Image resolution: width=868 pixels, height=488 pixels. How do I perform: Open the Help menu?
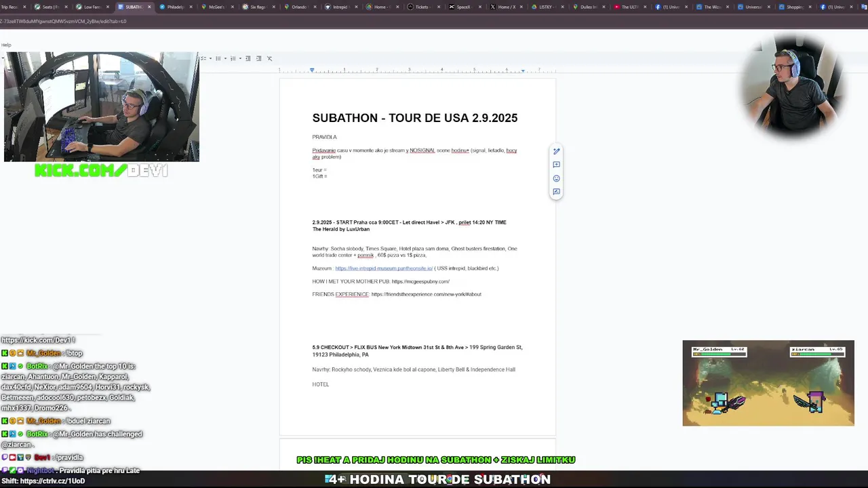pos(6,45)
